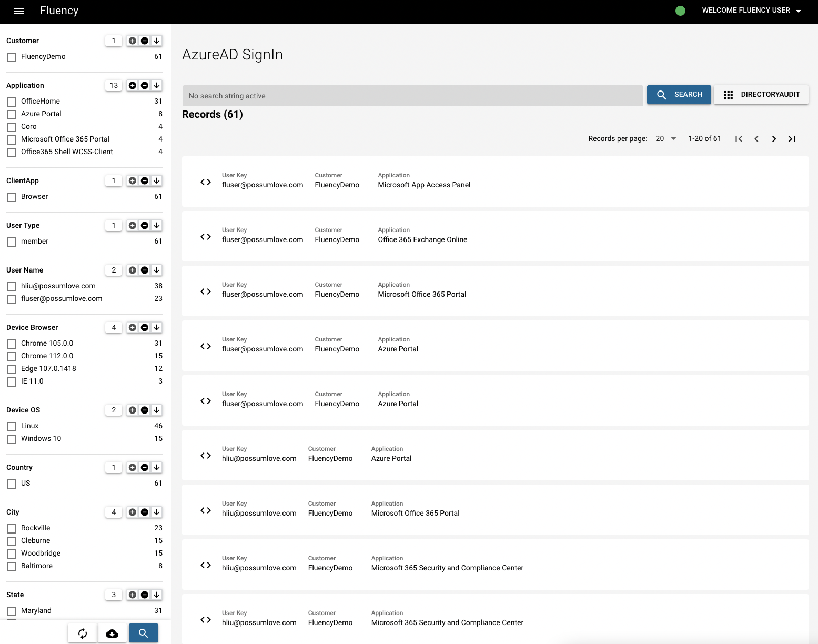The width and height of the screenshot is (818, 644).
Task: Click the search string input field
Action: pyautogui.click(x=413, y=96)
